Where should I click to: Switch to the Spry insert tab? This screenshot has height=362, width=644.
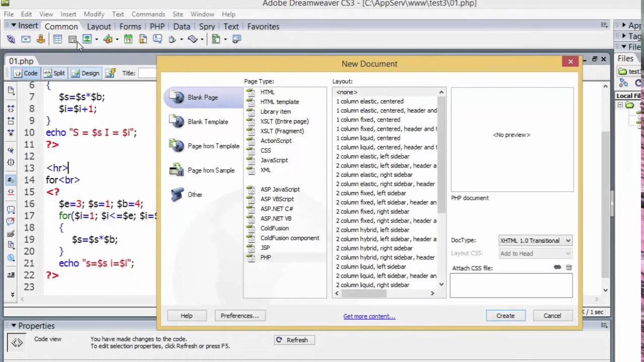[x=207, y=26]
